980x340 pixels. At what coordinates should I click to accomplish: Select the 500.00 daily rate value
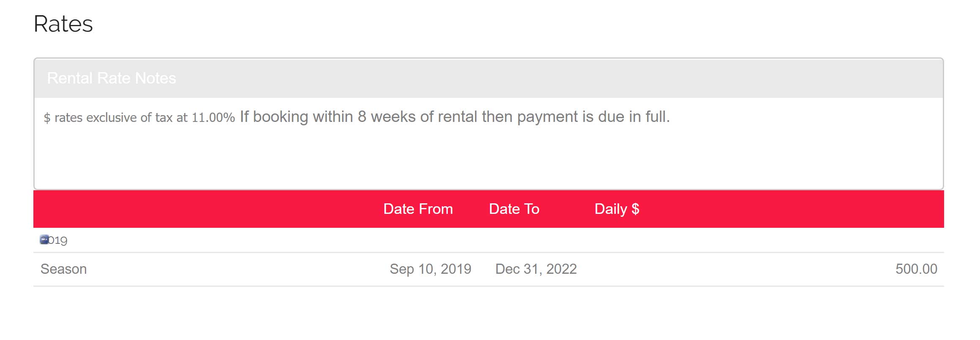click(x=916, y=269)
